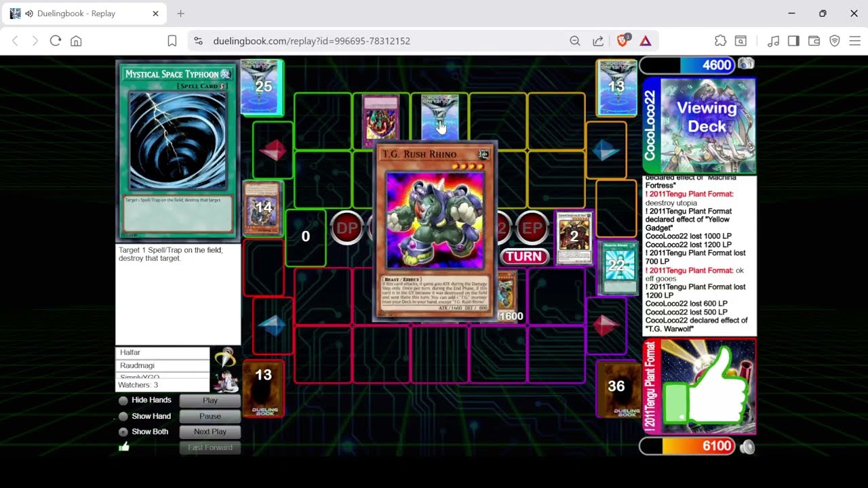Screen dimensions: 868x488
Task: Click the enlarged T.G. Rush Rhino card
Action: (x=436, y=230)
